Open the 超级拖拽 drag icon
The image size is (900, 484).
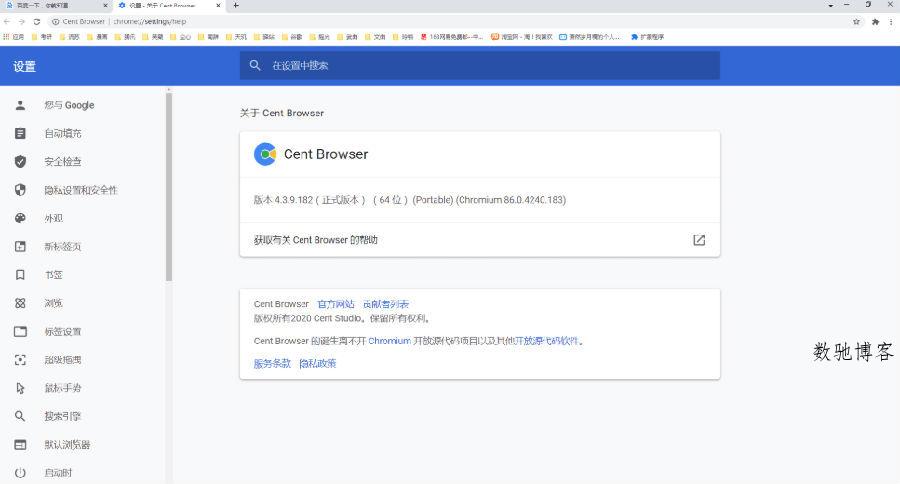point(20,360)
